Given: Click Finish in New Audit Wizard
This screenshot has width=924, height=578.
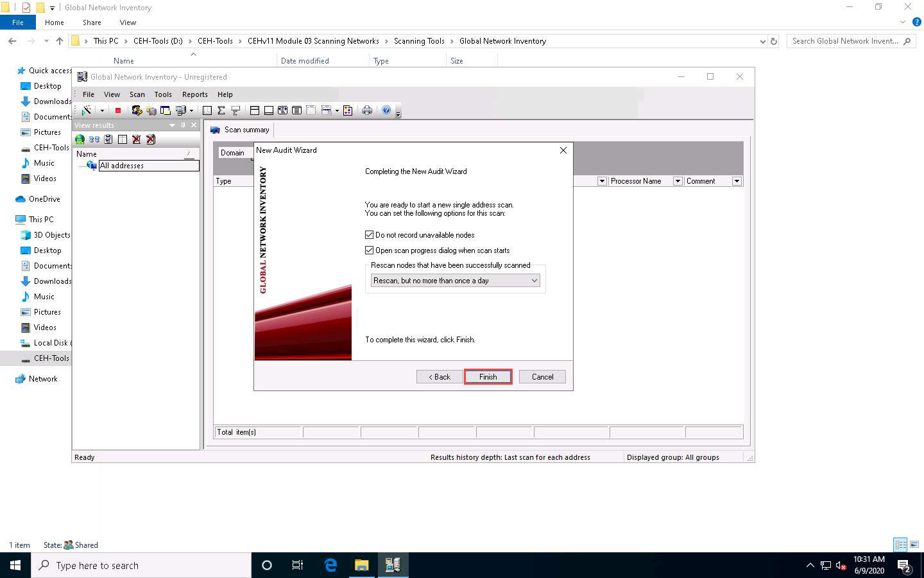Looking at the screenshot, I should 488,377.
